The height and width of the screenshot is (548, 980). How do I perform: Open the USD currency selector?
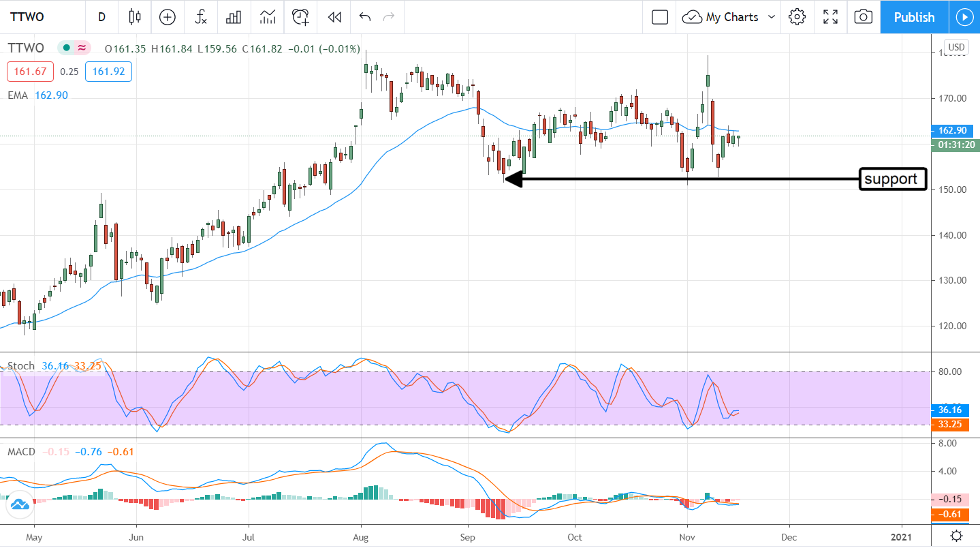[x=956, y=47]
